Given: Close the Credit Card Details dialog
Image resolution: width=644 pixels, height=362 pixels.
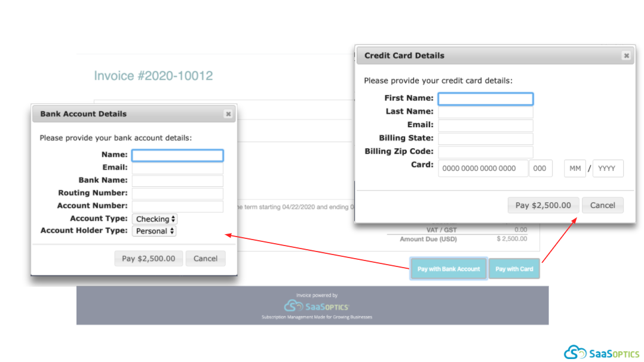Looking at the screenshot, I should 626,56.
